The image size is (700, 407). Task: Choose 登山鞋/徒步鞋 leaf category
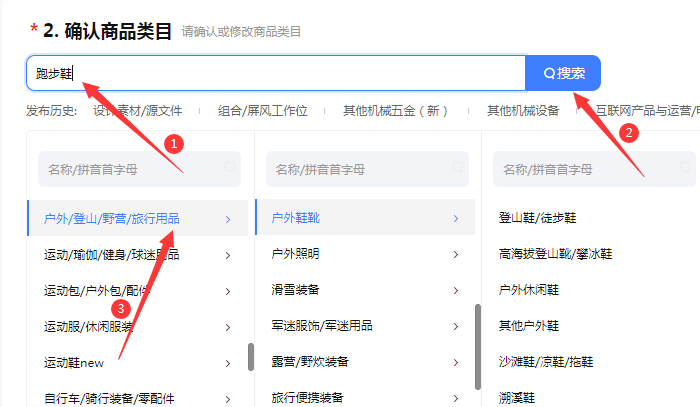(x=537, y=217)
